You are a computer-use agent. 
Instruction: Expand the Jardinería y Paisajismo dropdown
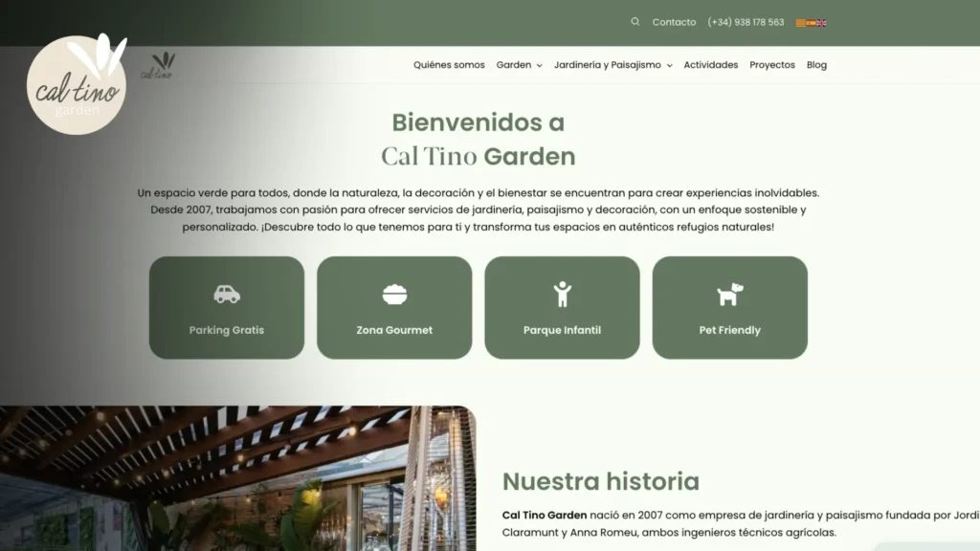coord(612,65)
